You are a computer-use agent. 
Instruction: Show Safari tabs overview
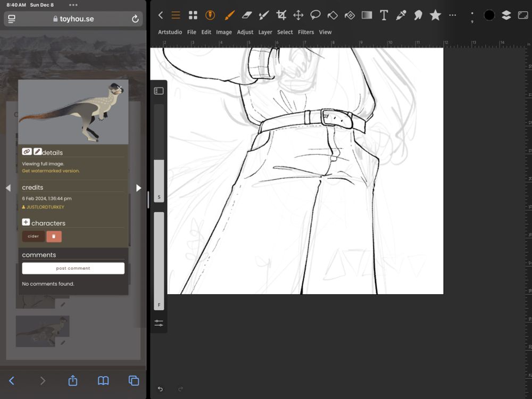click(x=134, y=381)
